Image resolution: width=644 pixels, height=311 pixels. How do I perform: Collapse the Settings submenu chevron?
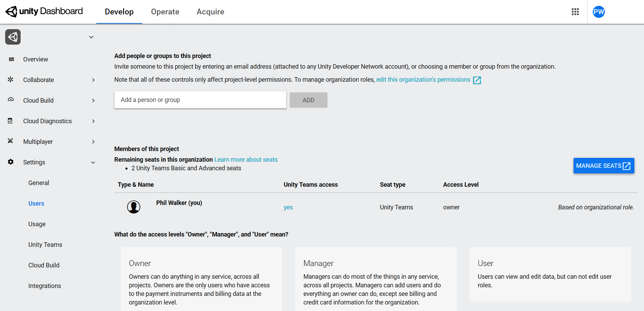93,163
